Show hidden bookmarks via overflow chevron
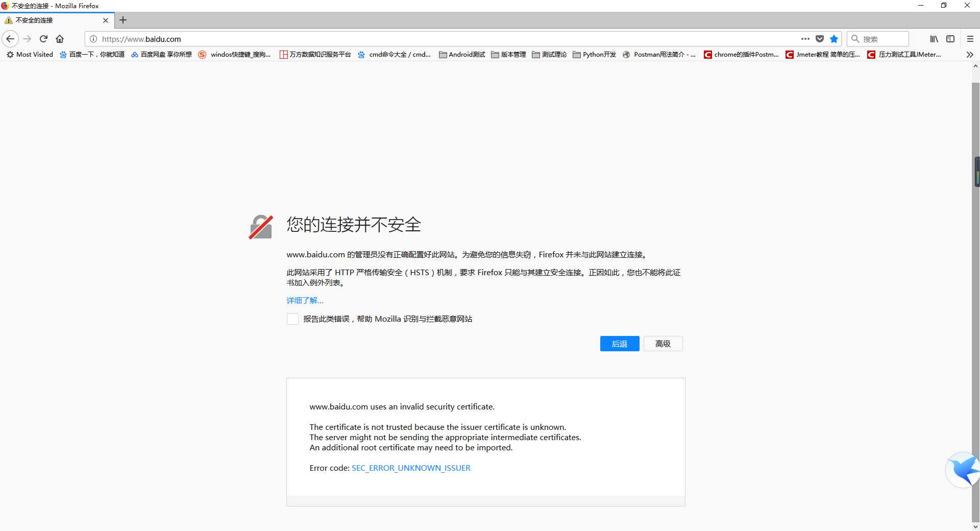The width and height of the screenshot is (980, 531). click(x=969, y=55)
